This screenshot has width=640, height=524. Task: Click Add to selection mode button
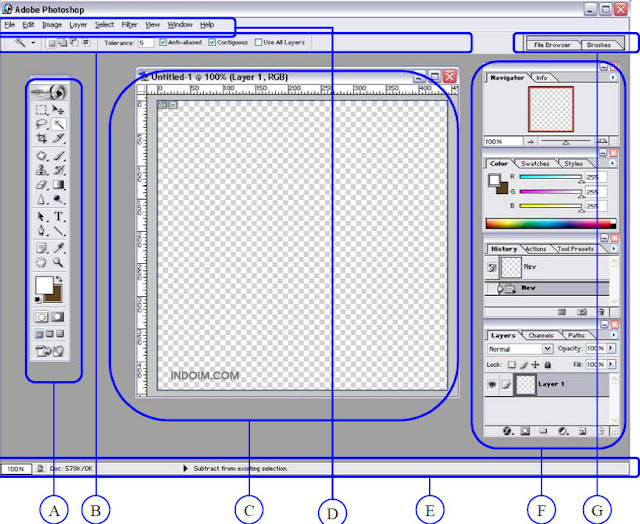pyautogui.click(x=62, y=42)
